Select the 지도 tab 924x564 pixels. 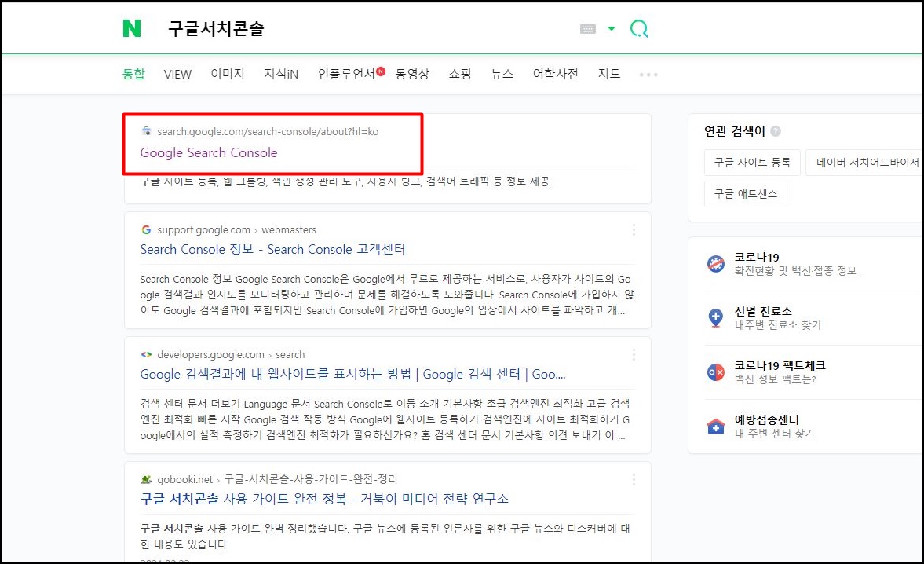click(x=608, y=74)
